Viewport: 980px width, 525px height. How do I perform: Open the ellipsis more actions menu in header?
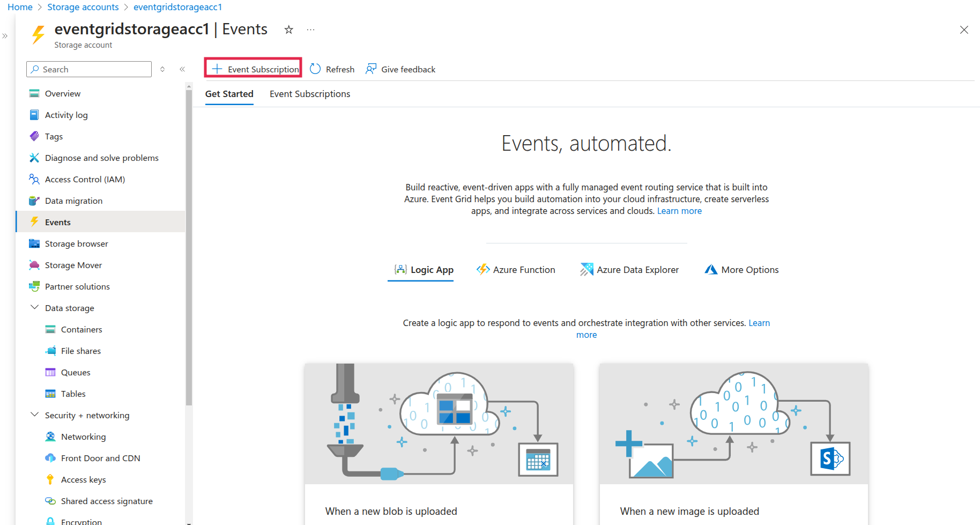coord(310,30)
